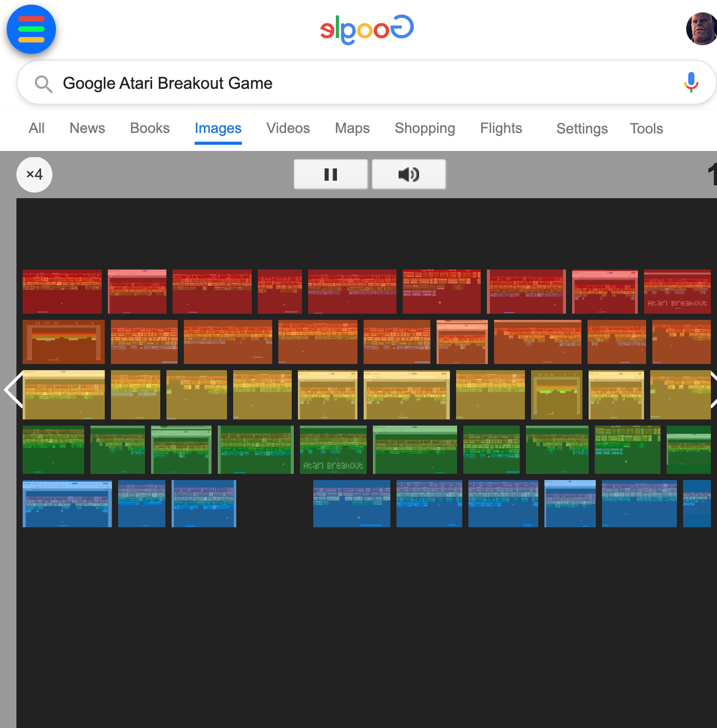Click red brick labeled Atari Breakout

pos(677,292)
